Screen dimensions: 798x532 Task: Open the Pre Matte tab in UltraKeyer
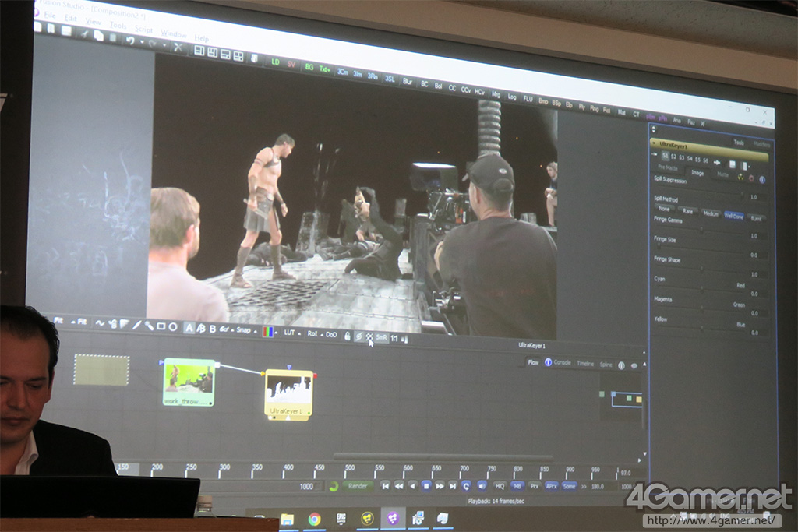point(667,167)
